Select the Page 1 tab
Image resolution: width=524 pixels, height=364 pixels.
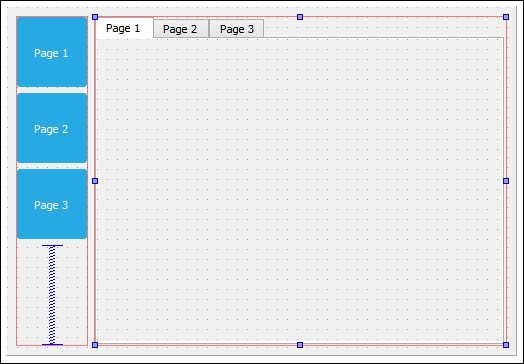(124, 28)
